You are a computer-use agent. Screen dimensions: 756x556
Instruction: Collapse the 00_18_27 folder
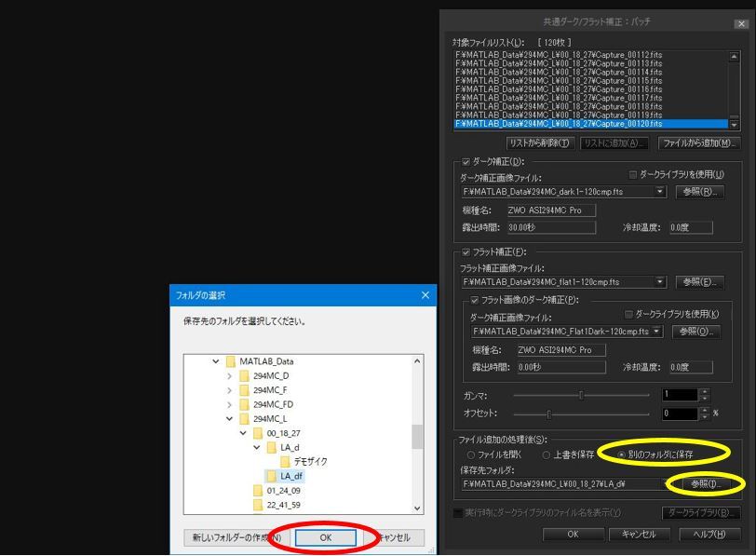243,433
